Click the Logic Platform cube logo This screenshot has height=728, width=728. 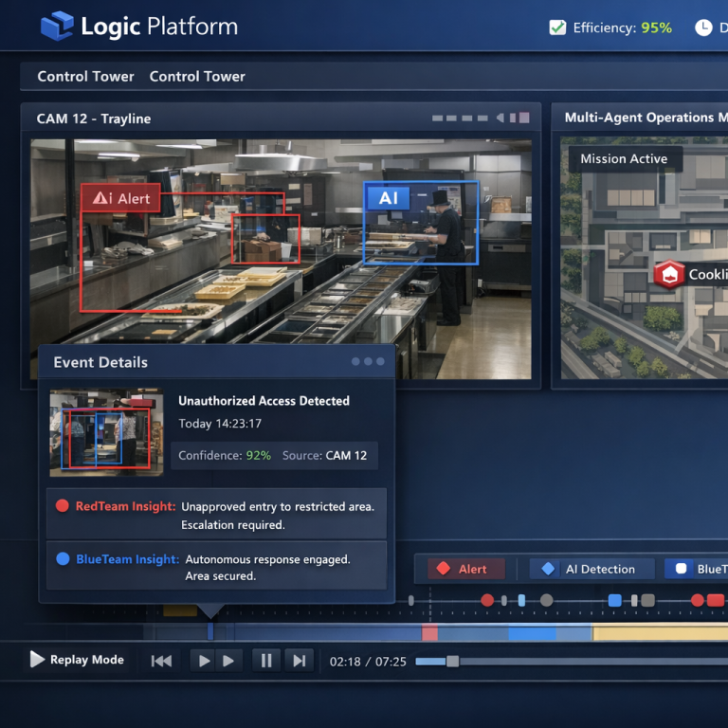click(x=57, y=26)
